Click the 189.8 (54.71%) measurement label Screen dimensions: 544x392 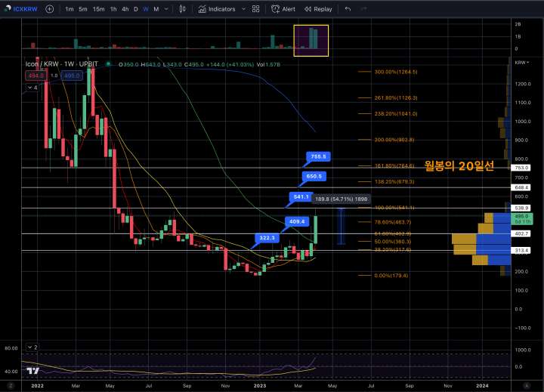point(342,199)
